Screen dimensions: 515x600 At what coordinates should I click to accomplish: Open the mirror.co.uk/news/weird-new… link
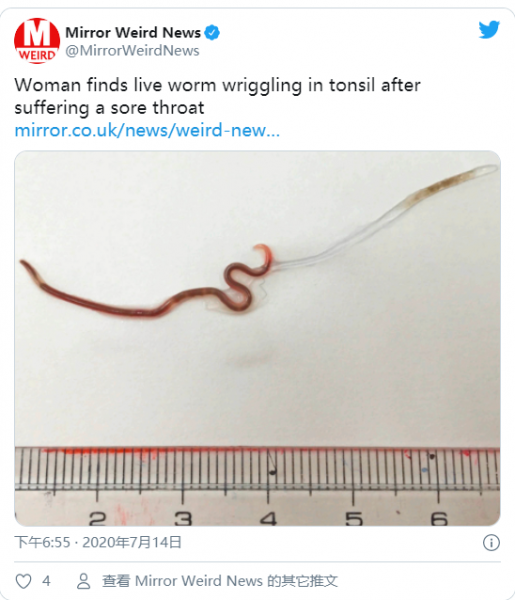(x=147, y=130)
